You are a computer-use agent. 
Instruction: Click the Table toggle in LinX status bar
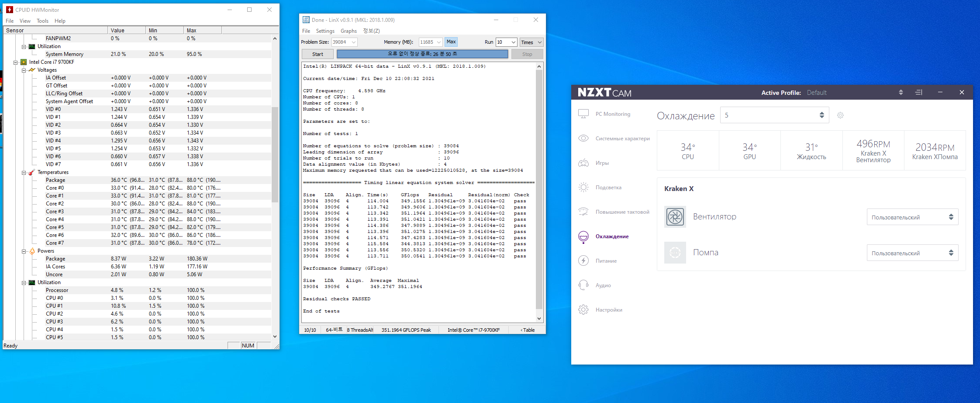point(528,330)
